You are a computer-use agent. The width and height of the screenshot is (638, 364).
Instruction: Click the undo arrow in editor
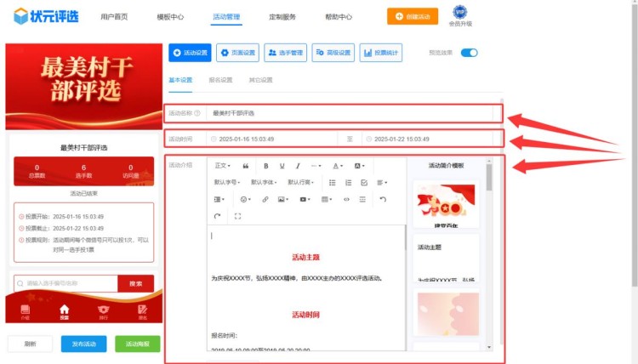pos(383,199)
